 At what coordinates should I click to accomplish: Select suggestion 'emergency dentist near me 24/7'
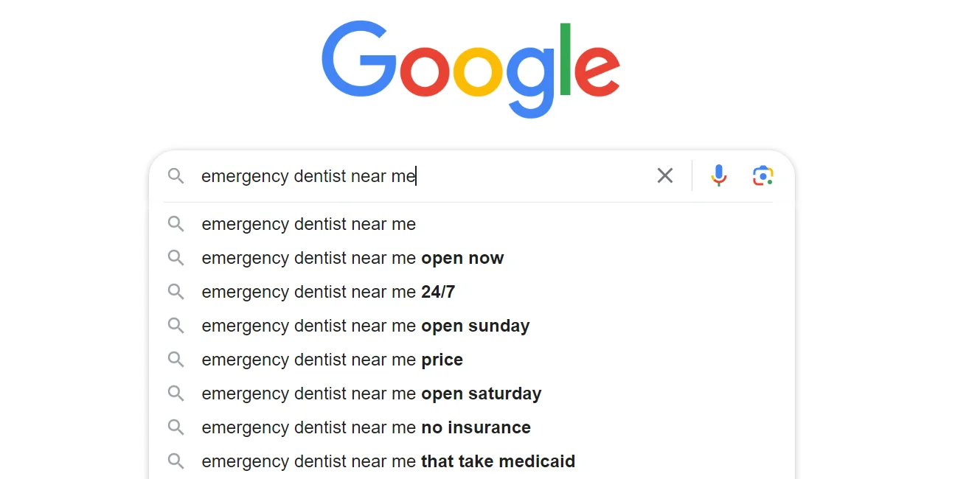point(328,292)
